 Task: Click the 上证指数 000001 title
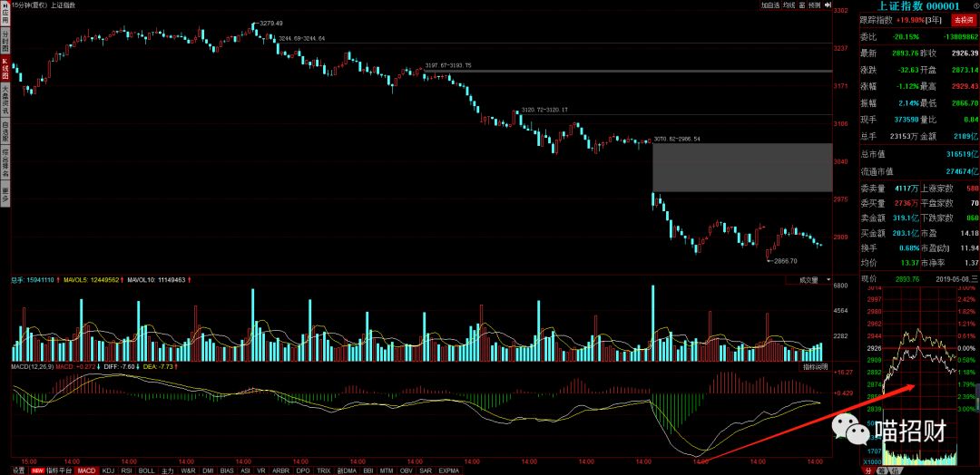tap(918, 5)
